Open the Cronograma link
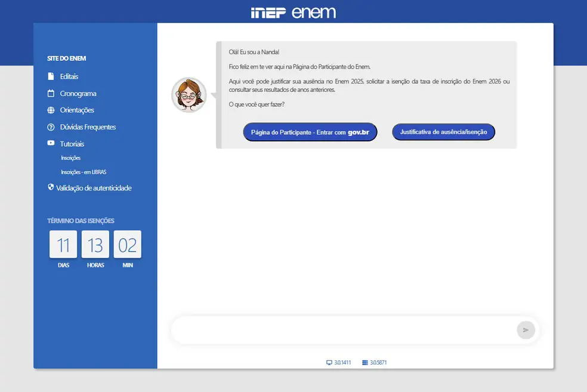The height and width of the screenshot is (392, 587). 78,93
